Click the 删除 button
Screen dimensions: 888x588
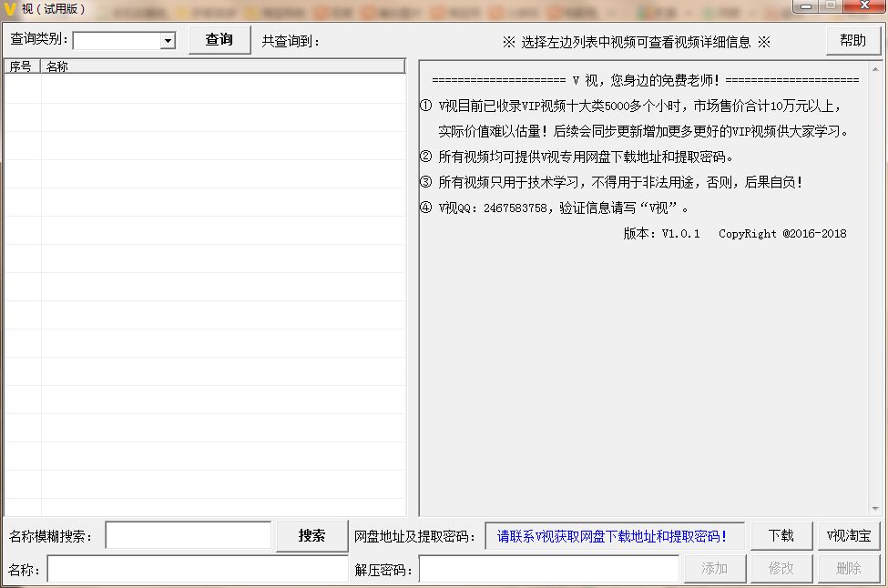[x=849, y=568]
